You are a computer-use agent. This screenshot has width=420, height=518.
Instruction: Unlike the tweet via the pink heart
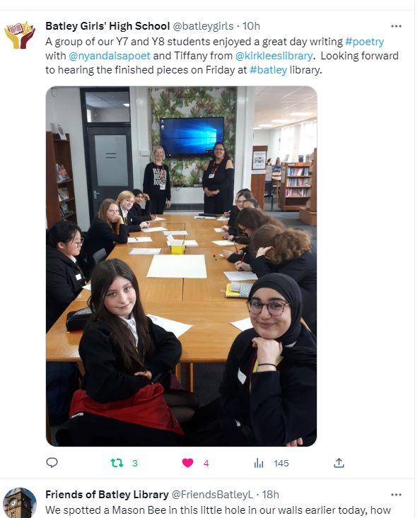click(x=187, y=463)
